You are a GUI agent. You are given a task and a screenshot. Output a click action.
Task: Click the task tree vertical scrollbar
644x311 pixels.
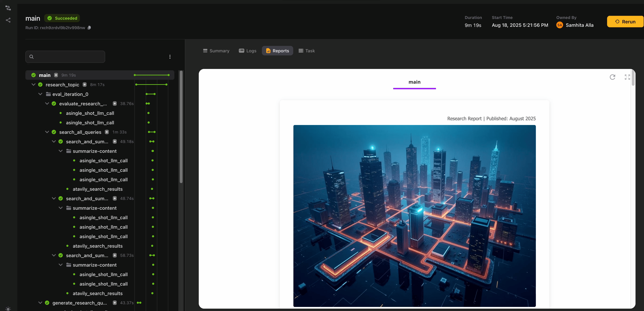181,127
